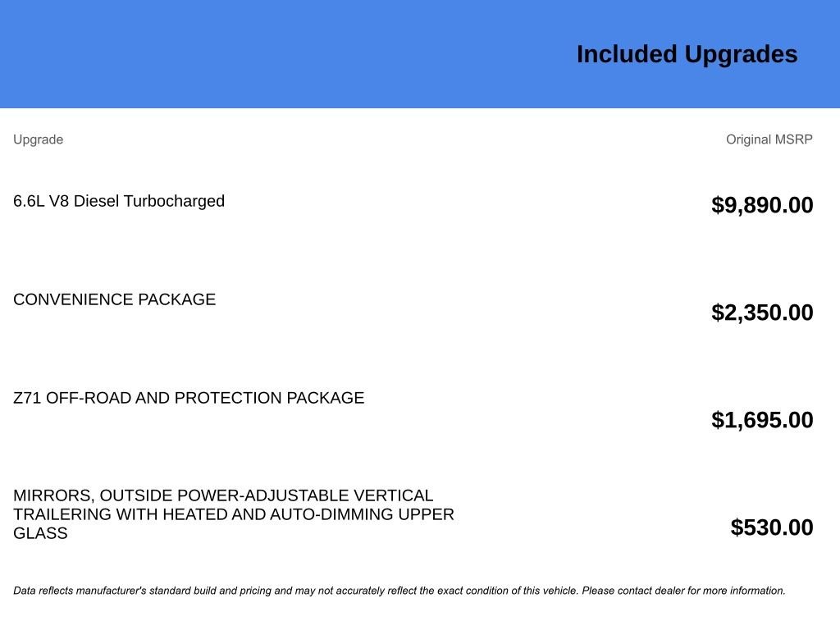Click the manufacturer data disclaimer text
Image resolution: width=840 pixels, height=630 pixels.
(399, 591)
